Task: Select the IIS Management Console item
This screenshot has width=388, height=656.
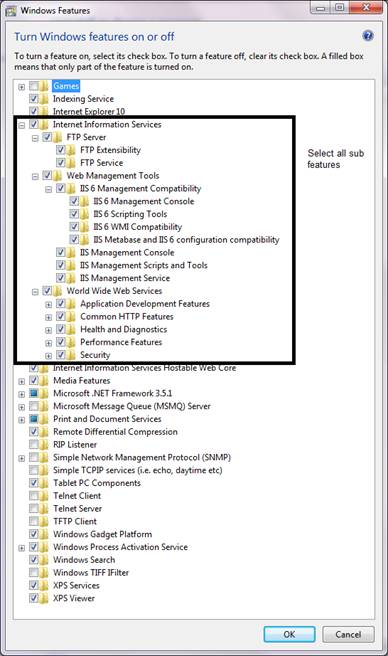Action: [x=127, y=253]
